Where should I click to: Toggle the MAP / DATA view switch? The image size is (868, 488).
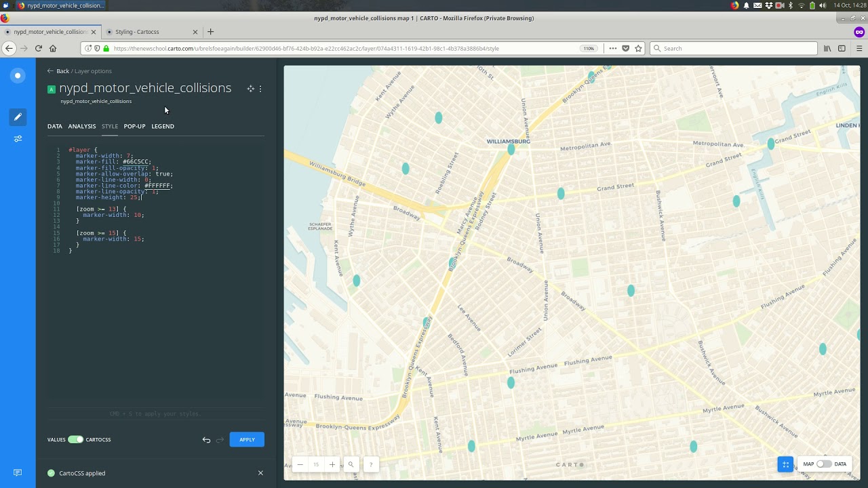[824, 464]
